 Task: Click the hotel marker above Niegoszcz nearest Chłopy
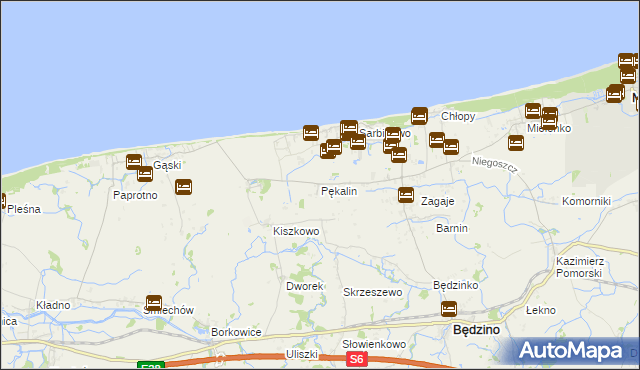coord(451,147)
